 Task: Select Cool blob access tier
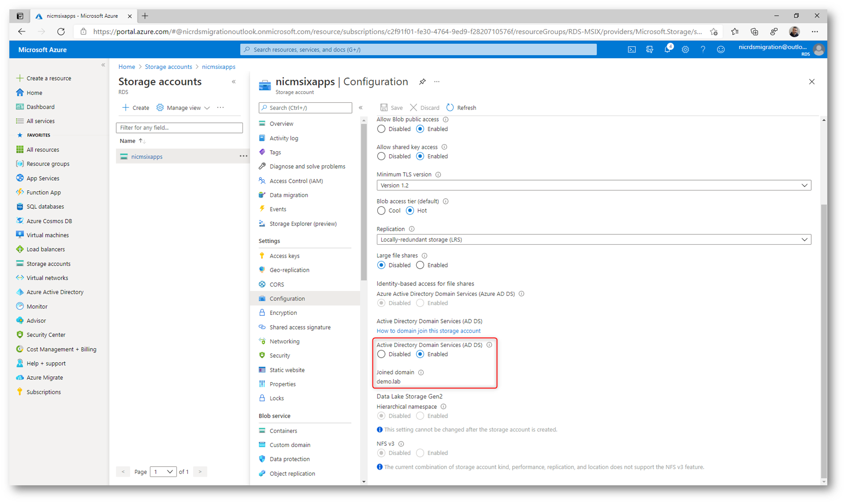[381, 210]
